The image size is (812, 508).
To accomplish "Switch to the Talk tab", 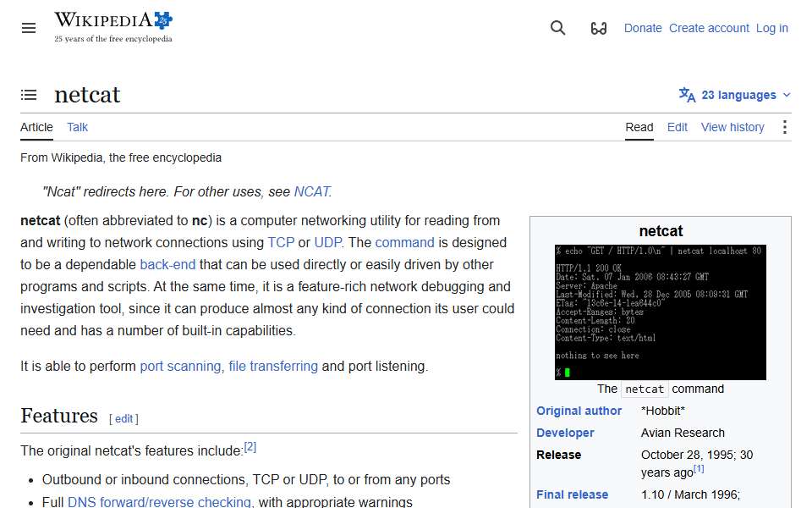I will pos(77,128).
